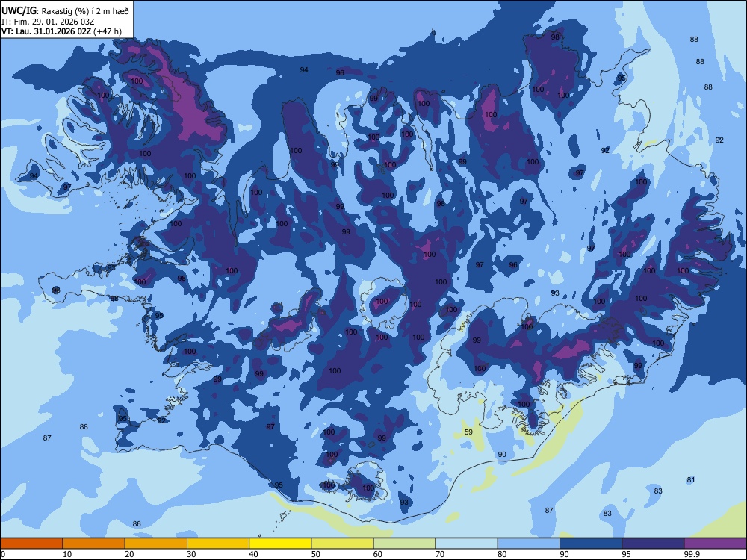
Task: Click the legend tick label '80'
Action: [x=502, y=554]
